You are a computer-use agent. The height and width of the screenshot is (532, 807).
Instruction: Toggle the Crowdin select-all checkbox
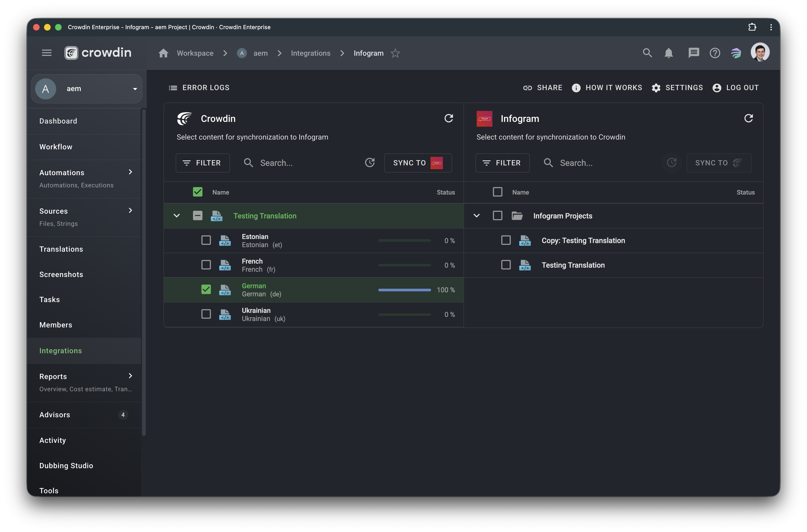(x=197, y=192)
